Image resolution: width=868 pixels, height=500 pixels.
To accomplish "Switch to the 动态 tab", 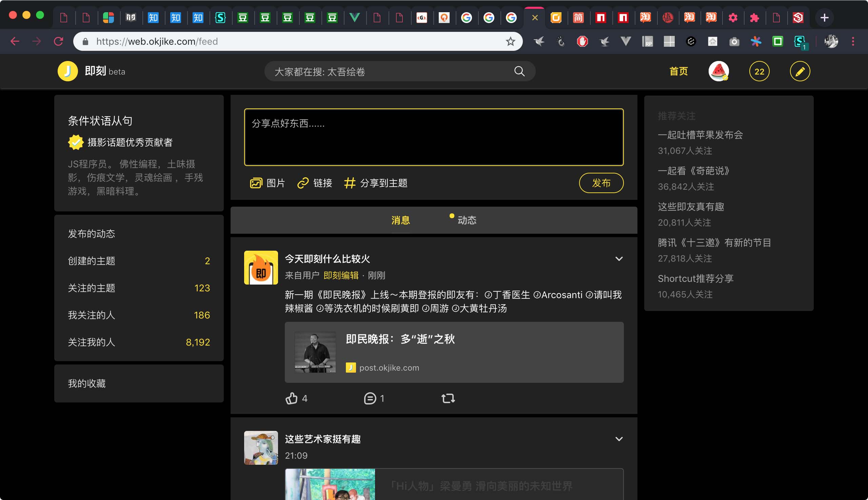I will pyautogui.click(x=467, y=220).
